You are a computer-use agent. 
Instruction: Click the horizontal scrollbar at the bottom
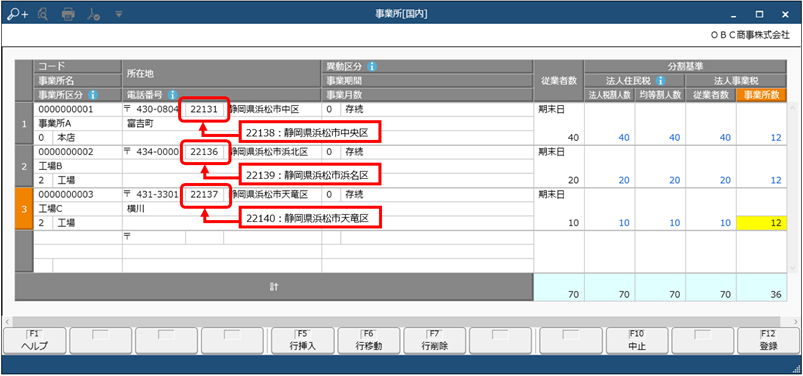[x=397, y=321]
